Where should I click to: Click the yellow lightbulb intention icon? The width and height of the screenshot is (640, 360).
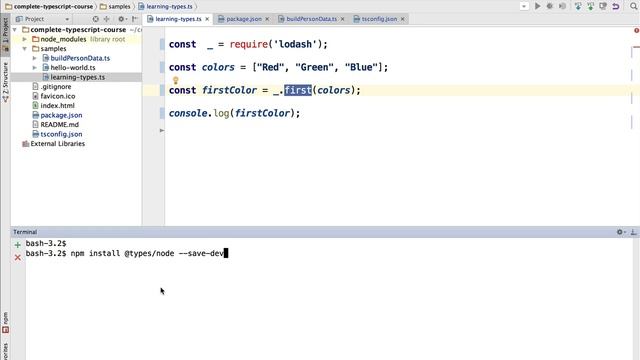click(x=176, y=80)
